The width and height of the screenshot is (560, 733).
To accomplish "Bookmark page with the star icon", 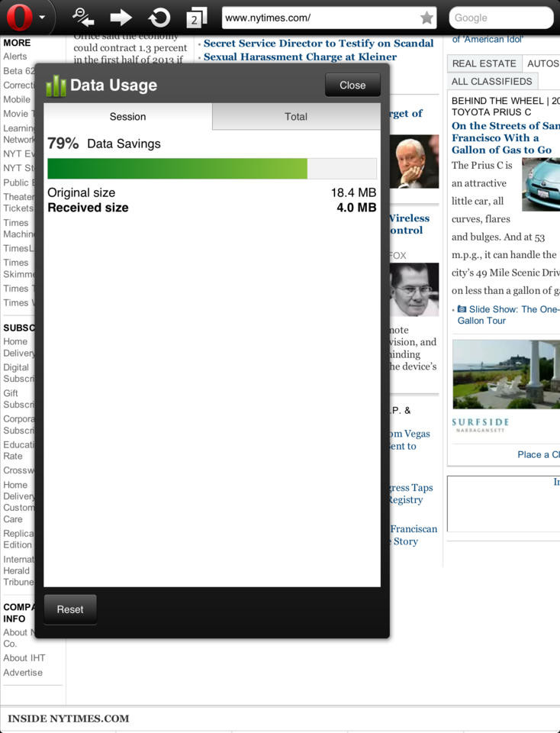I will 426,18.
